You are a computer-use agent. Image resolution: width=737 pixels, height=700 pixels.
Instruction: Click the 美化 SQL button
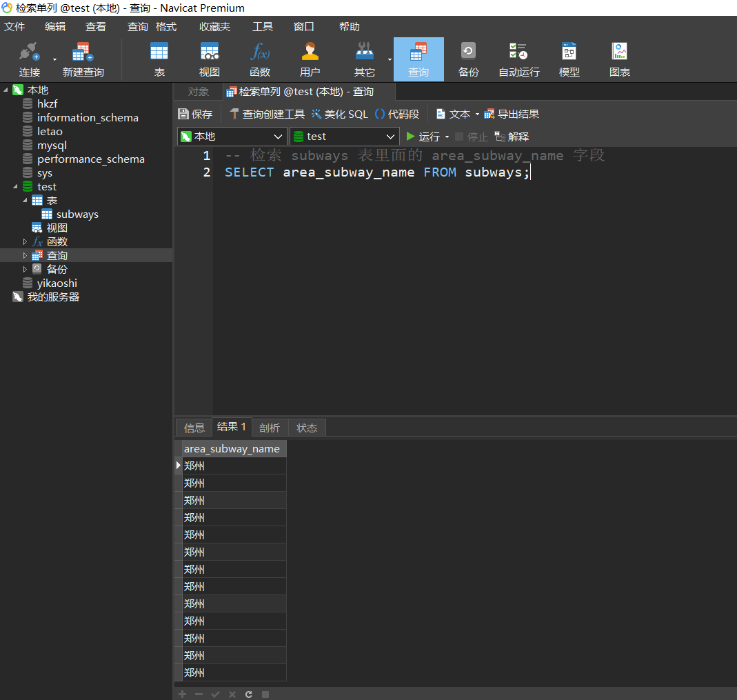[x=339, y=114]
